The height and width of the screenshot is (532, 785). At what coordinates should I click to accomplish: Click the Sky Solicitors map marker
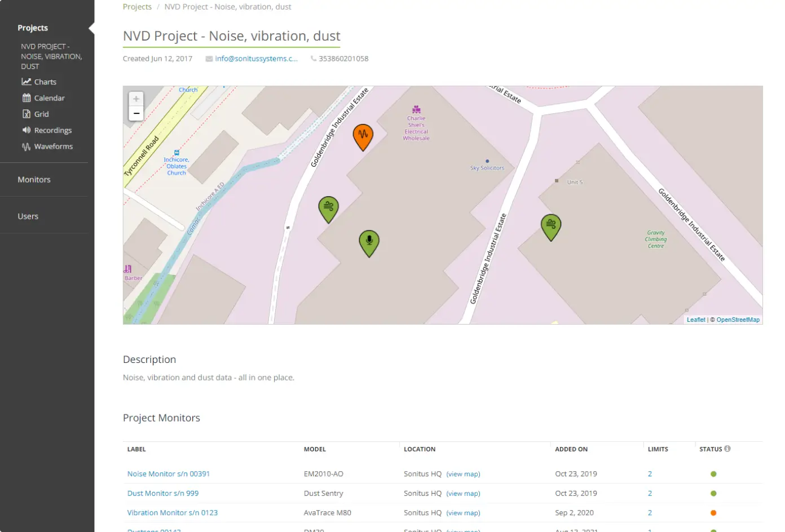(487, 161)
